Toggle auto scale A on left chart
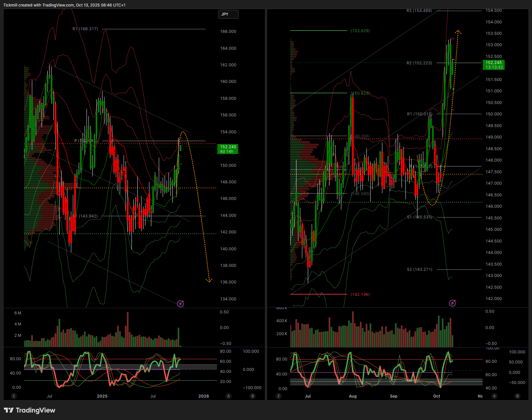The width and height of the screenshot is (532, 420). pyautogui.click(x=228, y=396)
